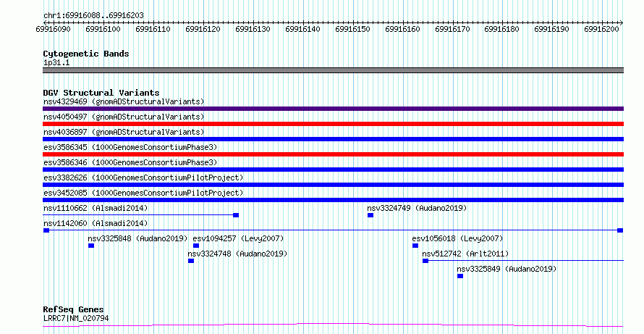
Task: Select the gray 1p31.1 cytogenetic band bar
Action: pyautogui.click(x=333, y=70)
